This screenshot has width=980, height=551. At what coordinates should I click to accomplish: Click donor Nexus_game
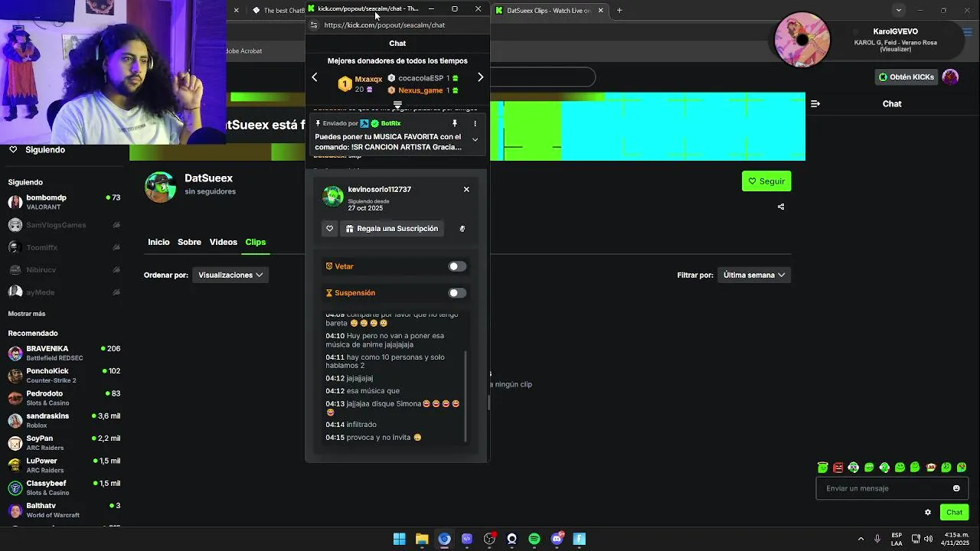tap(420, 90)
